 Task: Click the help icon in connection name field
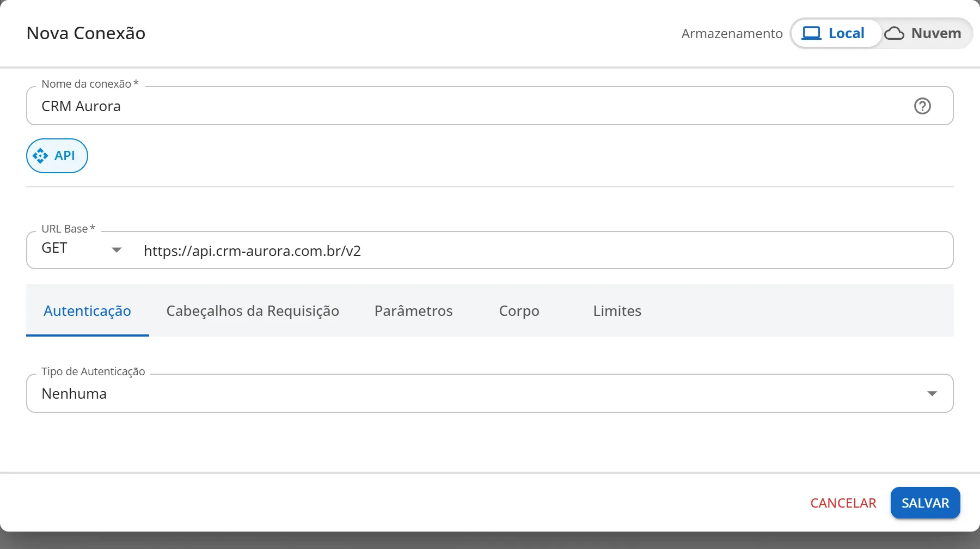[x=922, y=106]
